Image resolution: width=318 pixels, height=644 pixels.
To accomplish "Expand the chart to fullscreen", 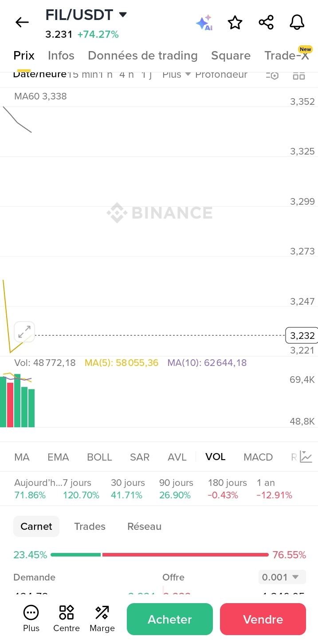I will tap(24, 331).
